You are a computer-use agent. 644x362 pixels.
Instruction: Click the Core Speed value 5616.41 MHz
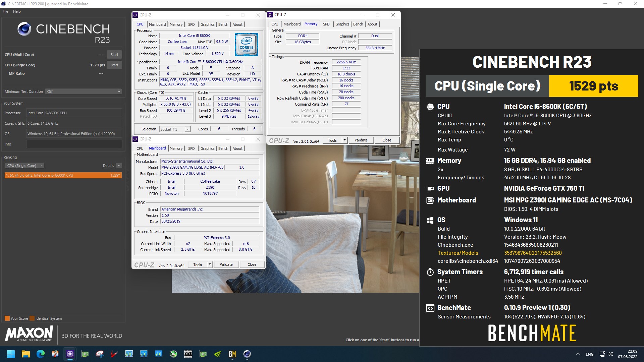176,99
